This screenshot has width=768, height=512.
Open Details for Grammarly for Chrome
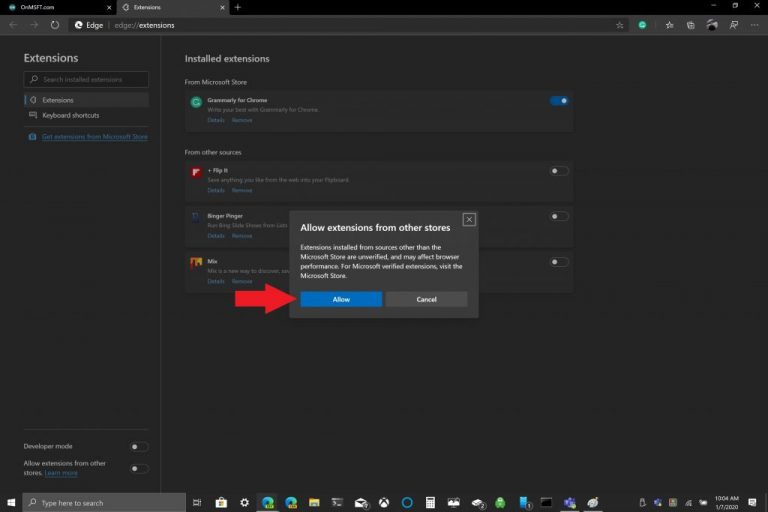point(216,120)
